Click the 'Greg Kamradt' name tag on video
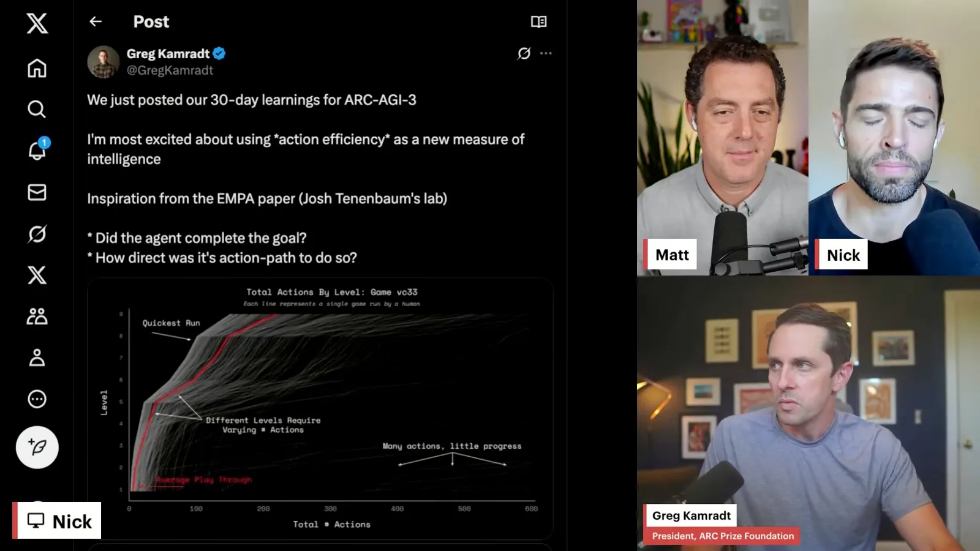This screenshot has height=551, width=980. (692, 515)
